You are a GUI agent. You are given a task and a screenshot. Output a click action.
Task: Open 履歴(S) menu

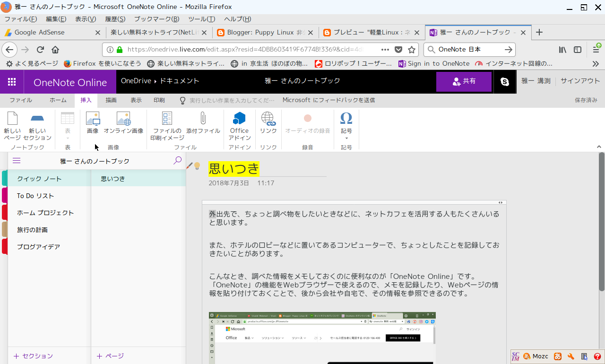click(x=115, y=19)
